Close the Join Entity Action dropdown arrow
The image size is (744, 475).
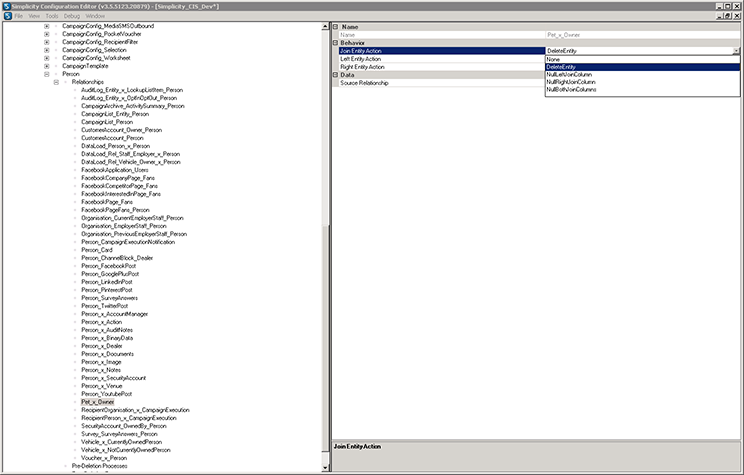736,51
